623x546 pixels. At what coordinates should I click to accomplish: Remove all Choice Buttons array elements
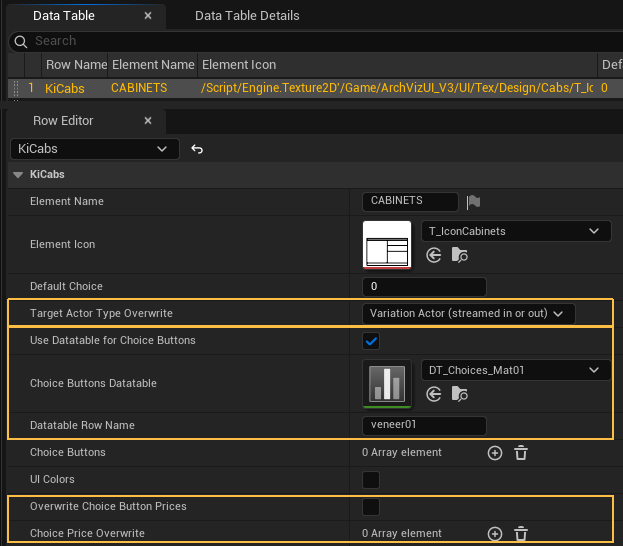click(520, 453)
